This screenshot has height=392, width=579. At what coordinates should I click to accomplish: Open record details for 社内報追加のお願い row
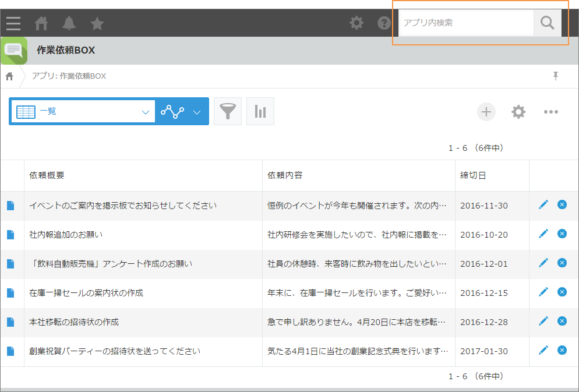click(10, 235)
